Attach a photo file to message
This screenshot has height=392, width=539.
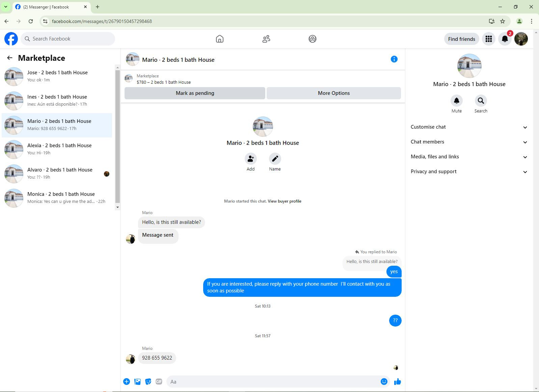137,382
